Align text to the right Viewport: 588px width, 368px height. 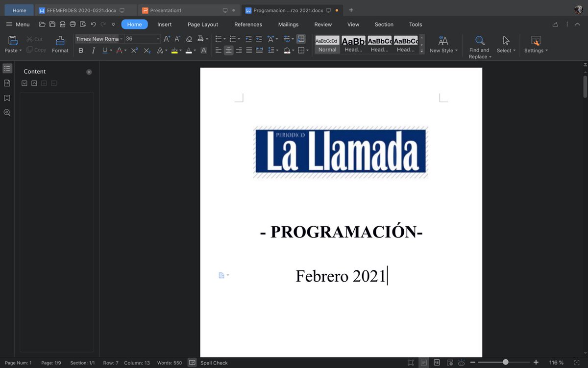[239, 51]
